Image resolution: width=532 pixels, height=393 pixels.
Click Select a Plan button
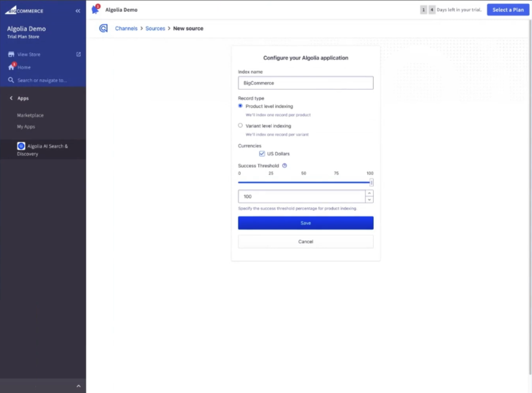(x=508, y=10)
